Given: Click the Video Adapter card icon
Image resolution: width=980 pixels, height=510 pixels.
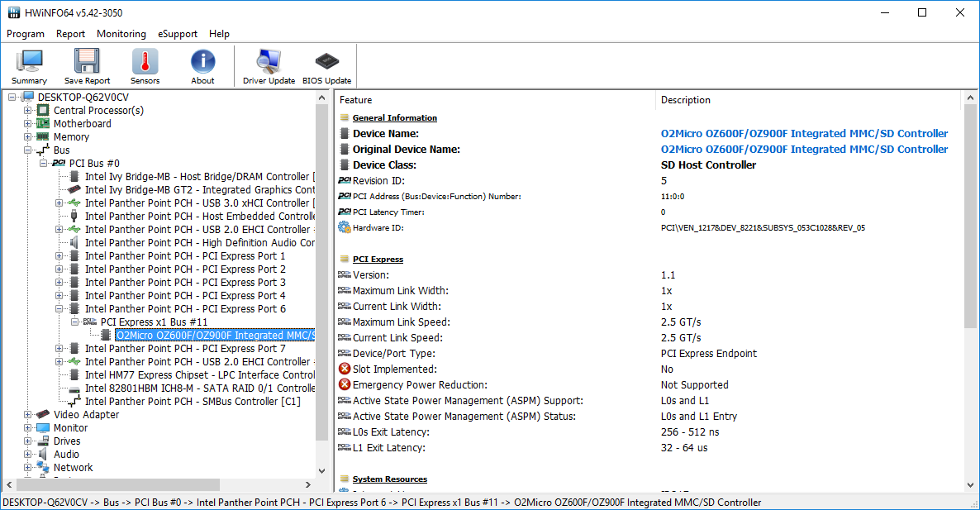Looking at the screenshot, I should click(x=42, y=414).
